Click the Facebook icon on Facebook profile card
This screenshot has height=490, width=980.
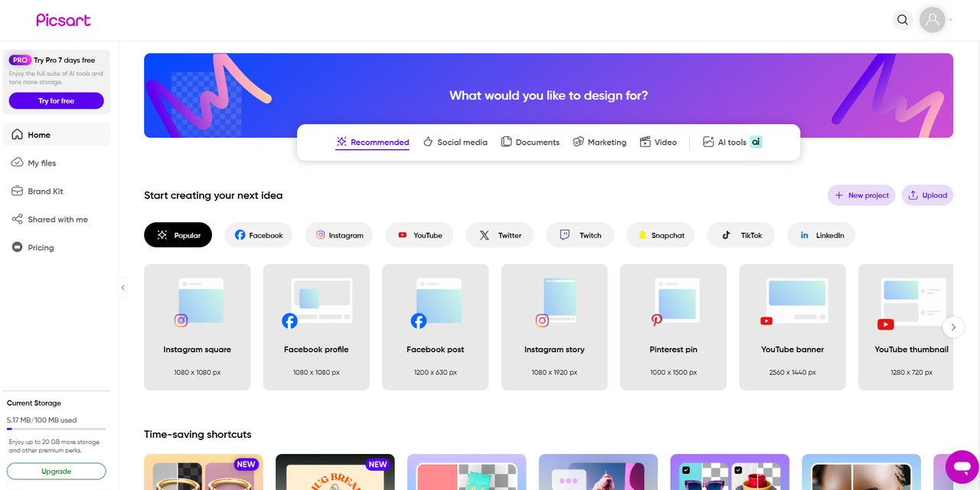pyautogui.click(x=289, y=321)
